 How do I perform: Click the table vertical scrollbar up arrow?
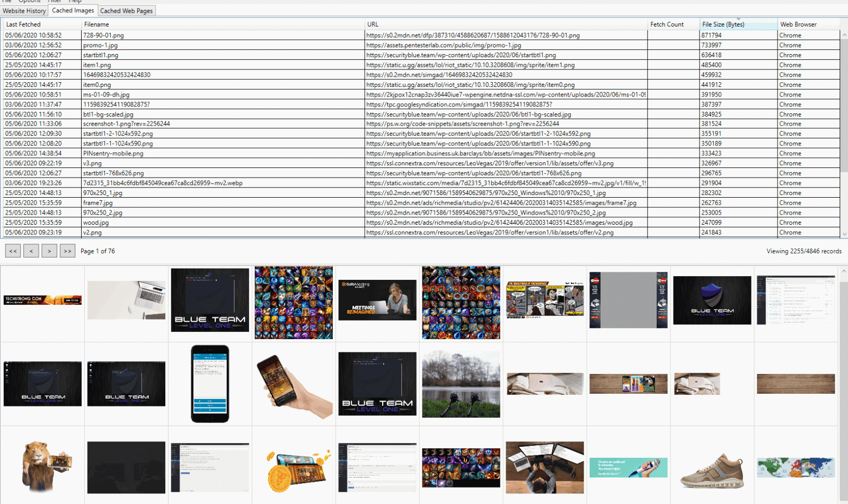tap(844, 35)
